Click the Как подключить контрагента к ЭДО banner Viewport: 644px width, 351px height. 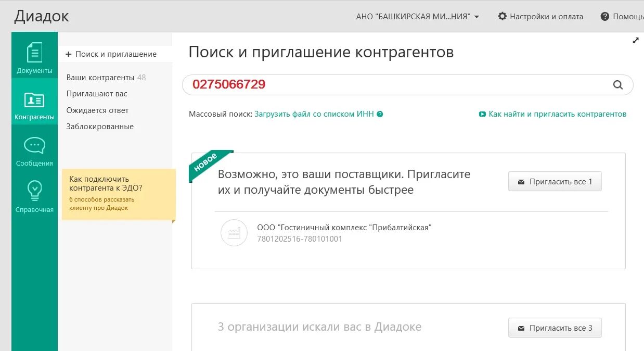[119, 194]
